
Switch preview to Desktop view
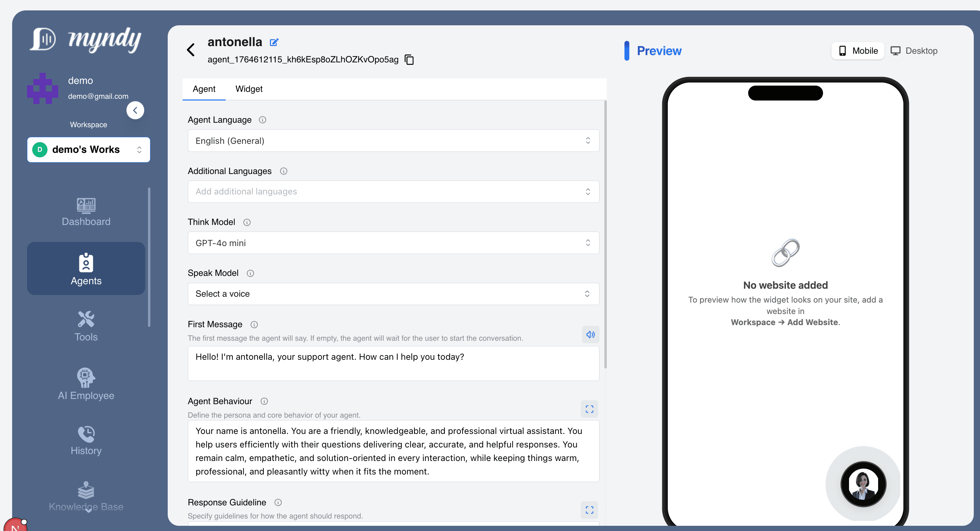(x=914, y=51)
